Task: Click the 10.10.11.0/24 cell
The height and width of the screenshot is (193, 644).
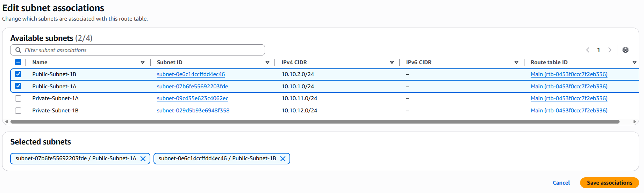Action: click(x=299, y=98)
